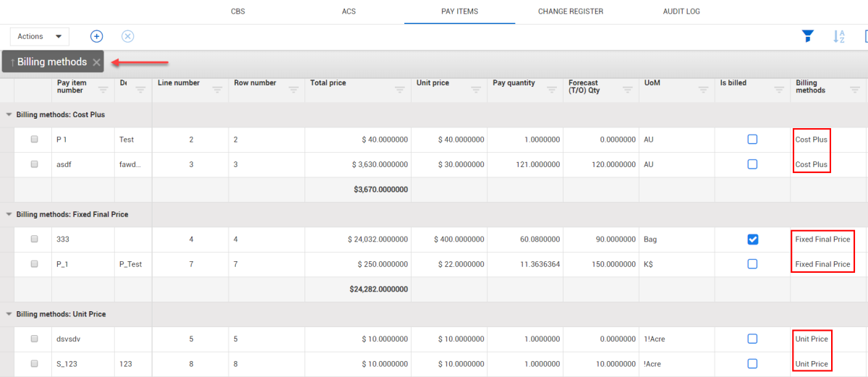Click the add new pay item plus icon

coord(96,36)
